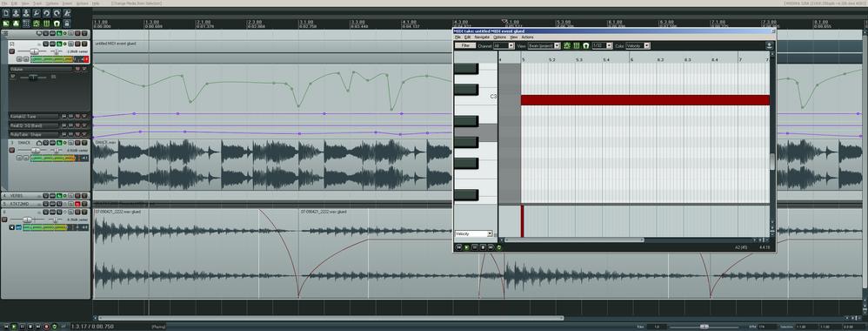This screenshot has height=331, width=868.
Task: Mute the untitled MIDI event track
Action: pyautogui.click(x=77, y=44)
